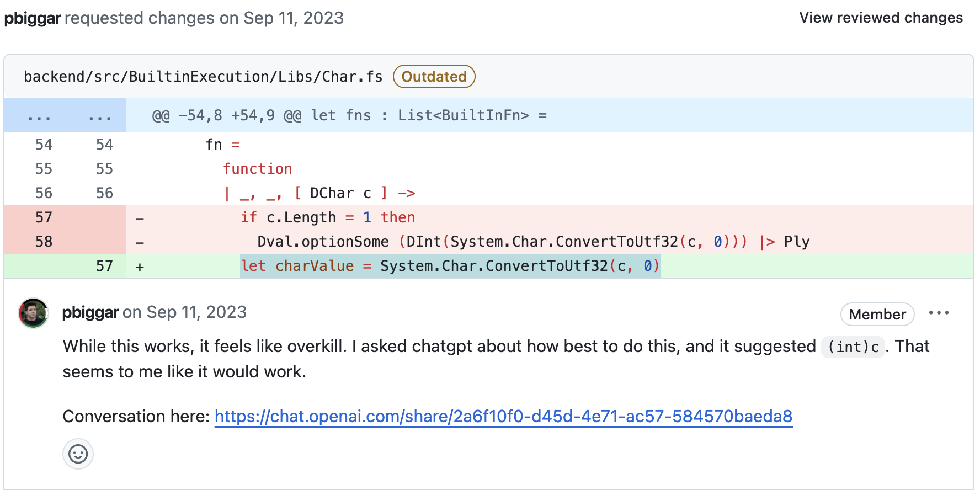980x490 pixels.
Task: Select added line number 57
Action: [x=104, y=266]
